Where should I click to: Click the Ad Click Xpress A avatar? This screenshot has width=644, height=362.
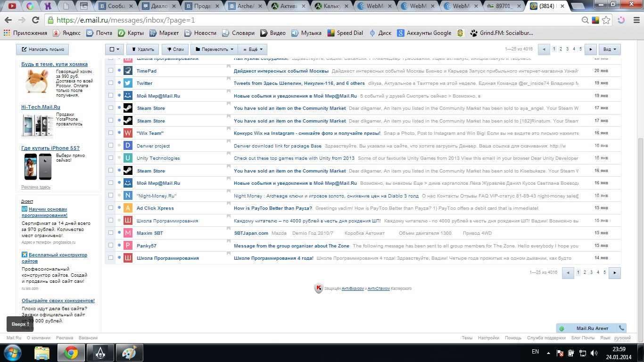point(128,208)
